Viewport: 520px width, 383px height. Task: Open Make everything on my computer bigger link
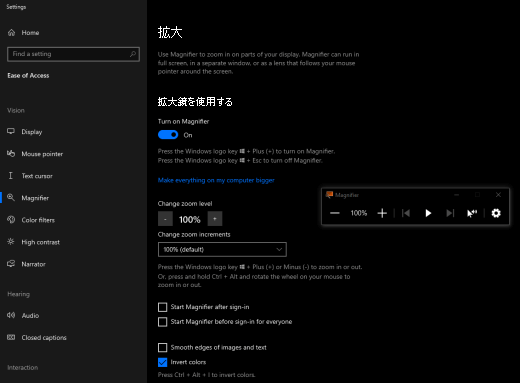coord(216,180)
